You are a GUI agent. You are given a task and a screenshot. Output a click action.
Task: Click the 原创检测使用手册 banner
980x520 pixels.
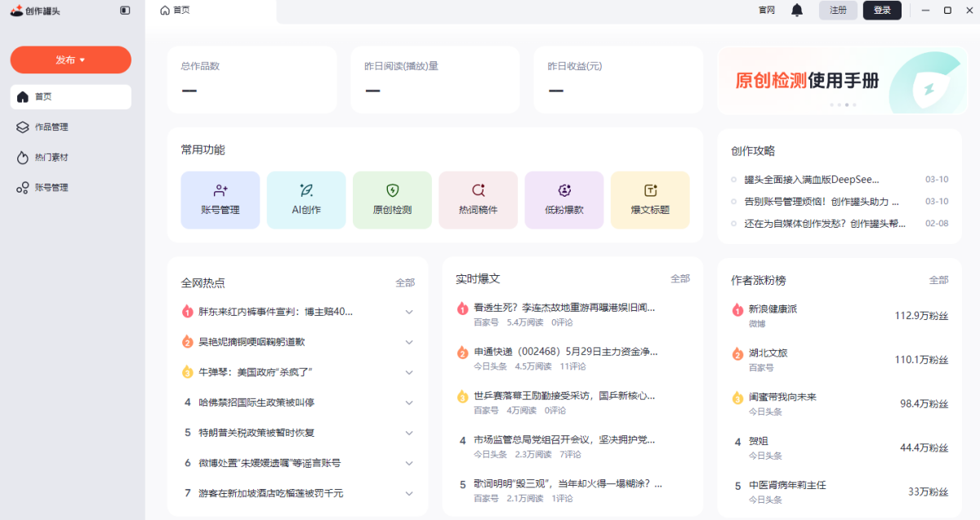(840, 80)
